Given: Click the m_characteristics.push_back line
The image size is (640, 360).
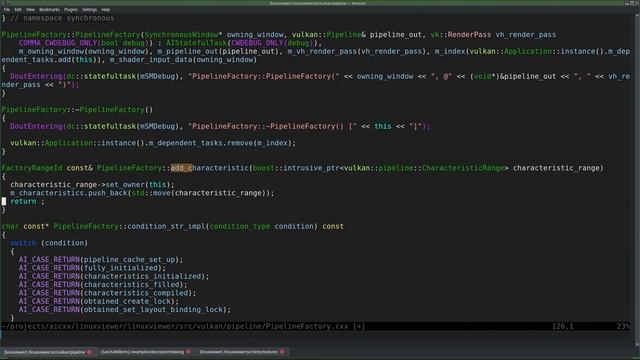Looking at the screenshot, I should (x=142, y=193).
